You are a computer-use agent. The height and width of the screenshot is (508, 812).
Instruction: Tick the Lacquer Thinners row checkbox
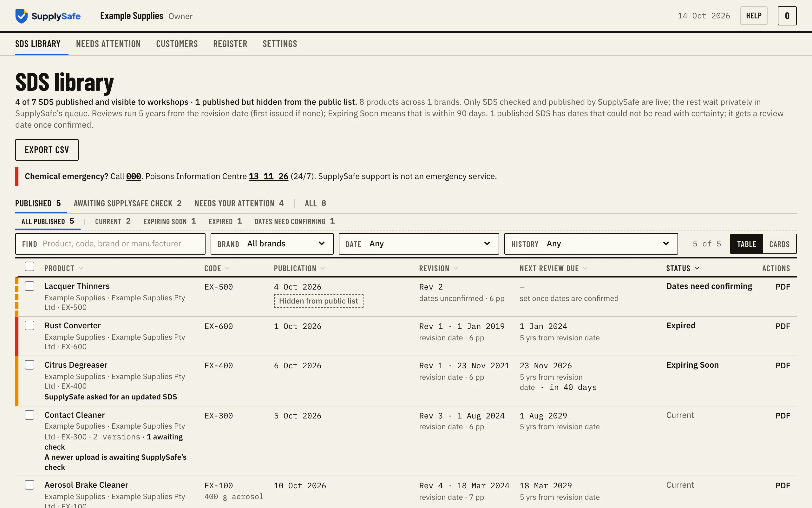pyautogui.click(x=29, y=286)
